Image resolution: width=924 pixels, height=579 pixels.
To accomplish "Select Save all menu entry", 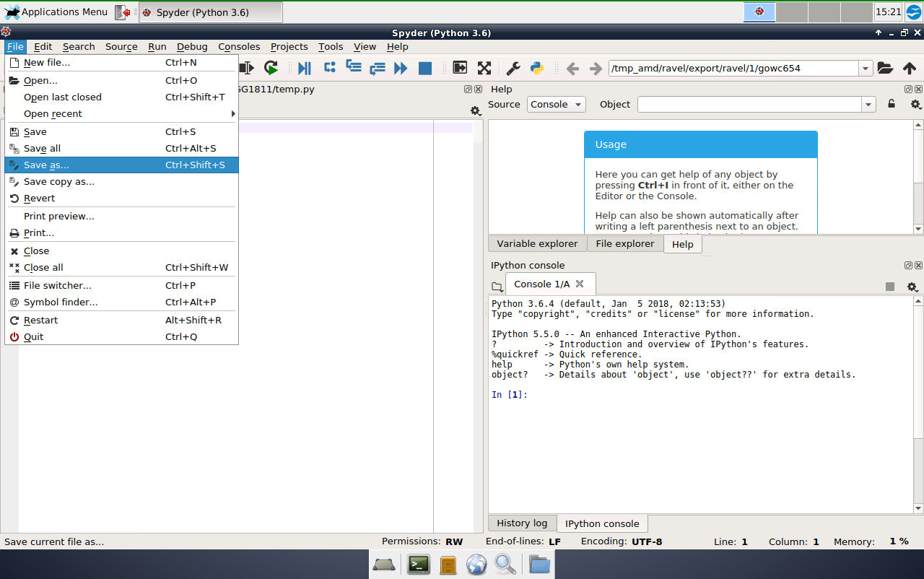I will pyautogui.click(x=121, y=148).
